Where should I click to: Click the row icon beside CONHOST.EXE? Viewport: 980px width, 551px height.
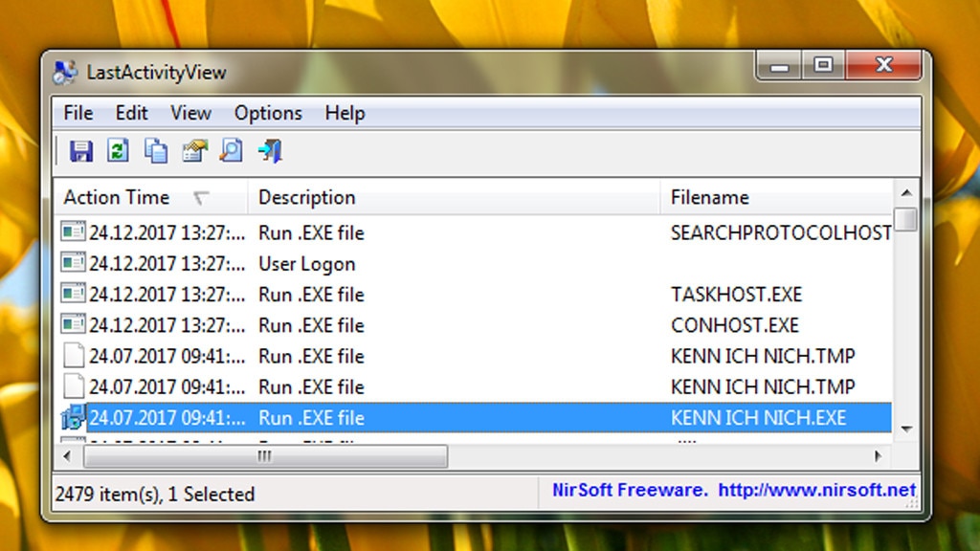coord(73,324)
